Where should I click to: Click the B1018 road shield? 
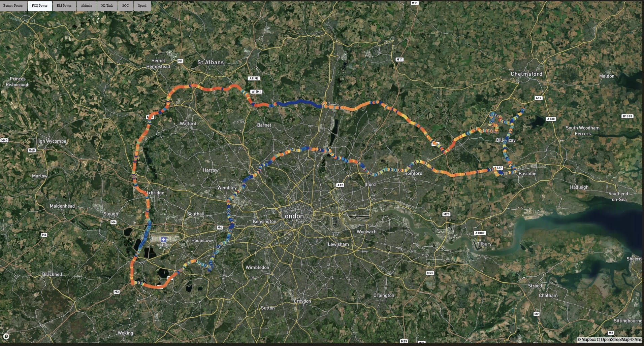click(x=627, y=116)
